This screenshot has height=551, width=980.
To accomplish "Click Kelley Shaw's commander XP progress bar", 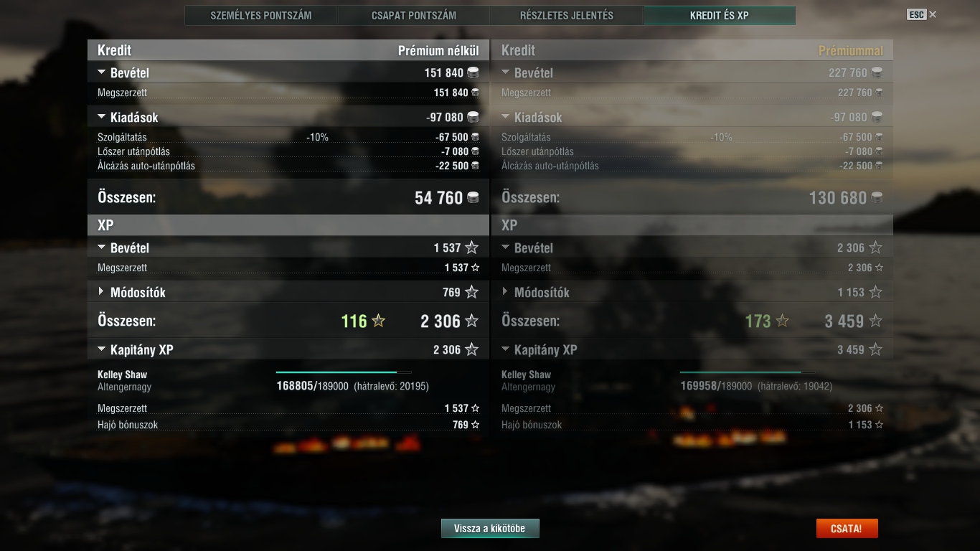I will click(x=344, y=372).
